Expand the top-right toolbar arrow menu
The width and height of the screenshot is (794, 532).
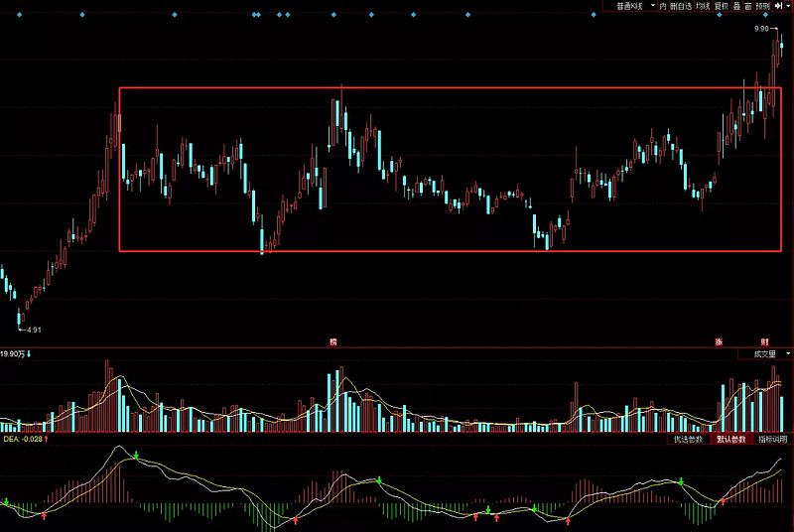pos(789,6)
